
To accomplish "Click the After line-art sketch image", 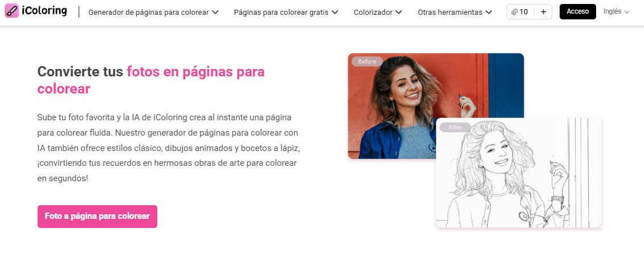I will point(518,173).
